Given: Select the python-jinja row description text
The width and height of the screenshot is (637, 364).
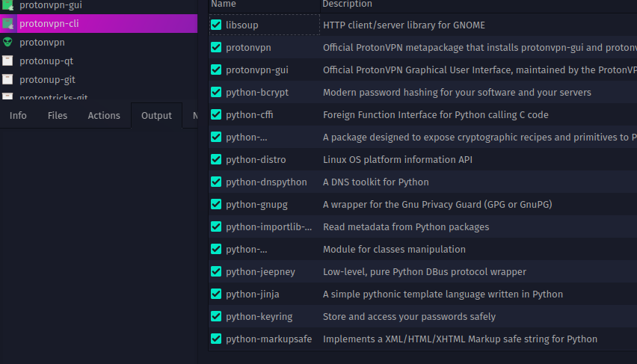Looking at the screenshot, I should pyautogui.click(x=443, y=294).
